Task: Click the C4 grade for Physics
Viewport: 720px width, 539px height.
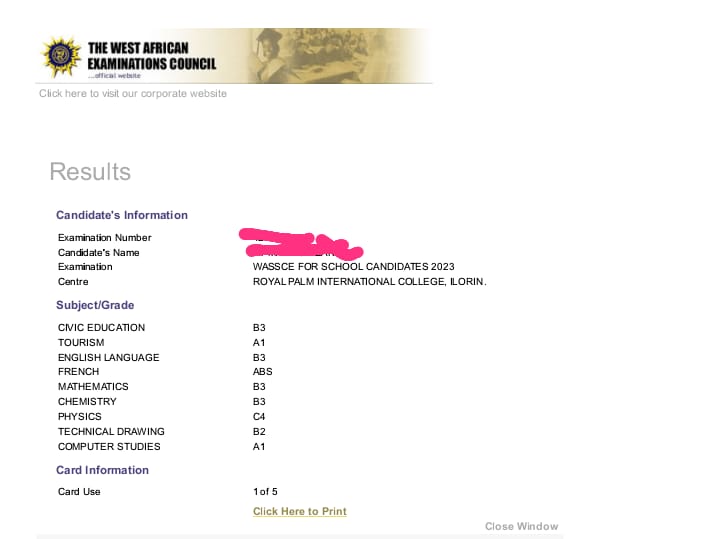Action: [x=259, y=416]
